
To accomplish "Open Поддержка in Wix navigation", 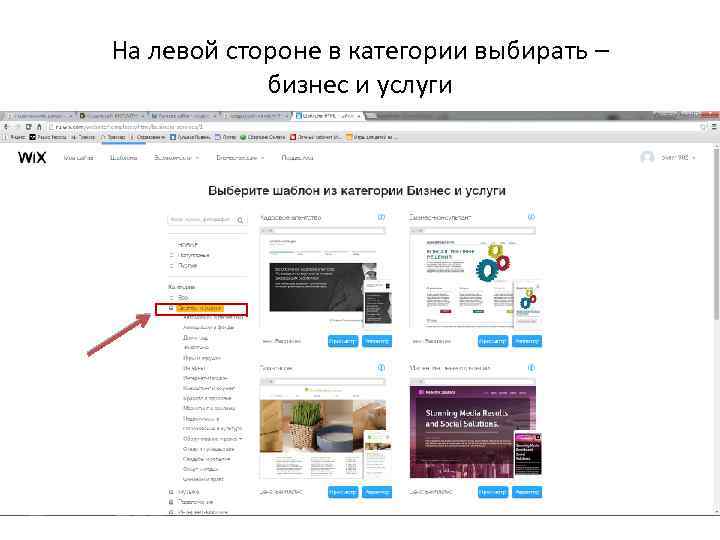I will [x=297, y=158].
